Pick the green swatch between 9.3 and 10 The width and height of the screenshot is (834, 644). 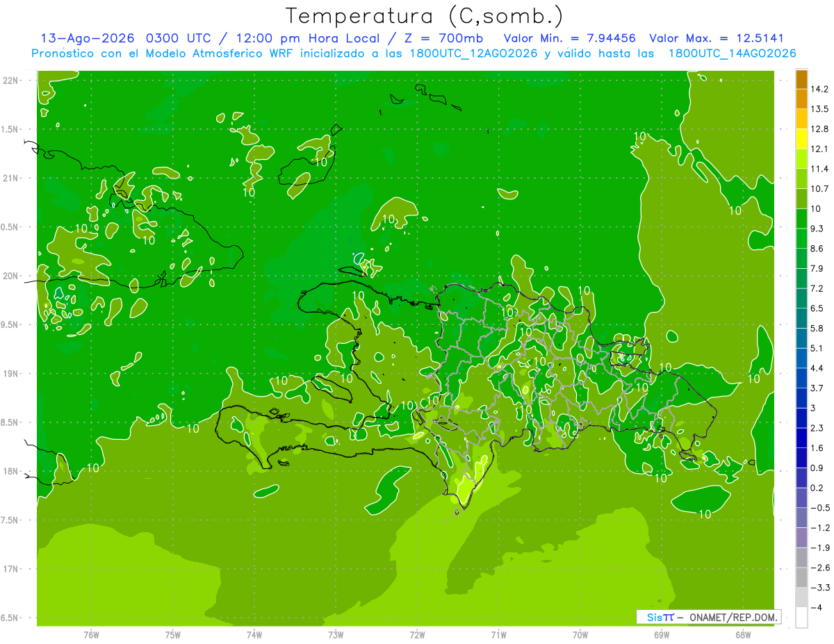[x=801, y=219]
